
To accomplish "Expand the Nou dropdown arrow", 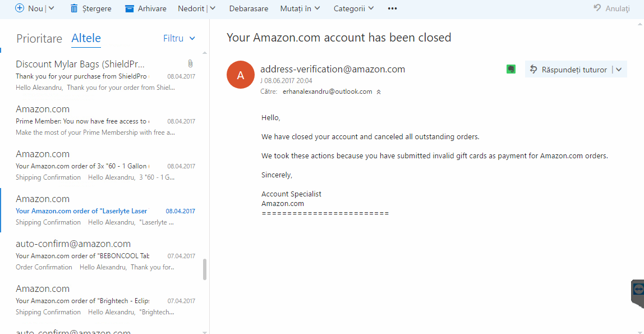I will [x=52, y=8].
